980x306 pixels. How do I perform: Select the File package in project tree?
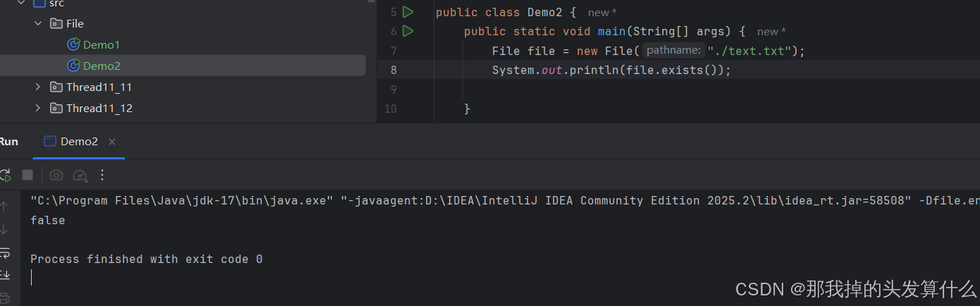tap(75, 24)
